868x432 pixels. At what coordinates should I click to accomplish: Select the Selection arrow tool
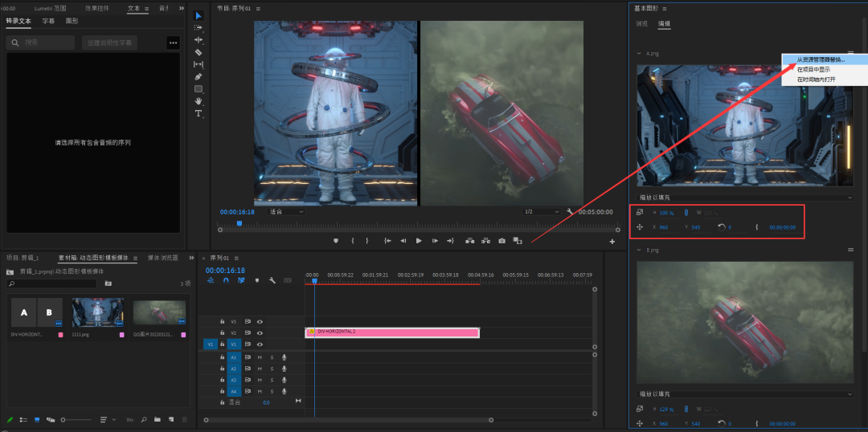199,15
